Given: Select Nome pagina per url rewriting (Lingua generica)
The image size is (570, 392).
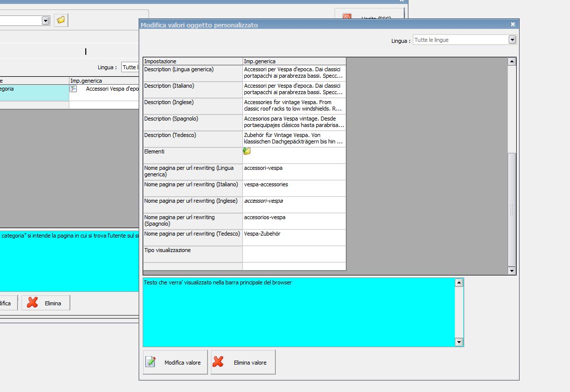Looking at the screenshot, I should click(x=192, y=172).
